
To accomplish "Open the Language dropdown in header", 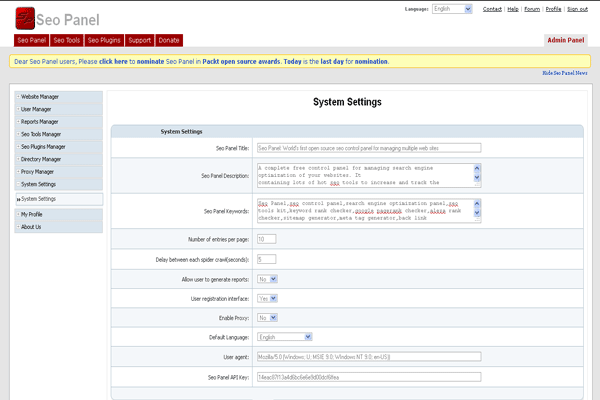I will [x=453, y=9].
